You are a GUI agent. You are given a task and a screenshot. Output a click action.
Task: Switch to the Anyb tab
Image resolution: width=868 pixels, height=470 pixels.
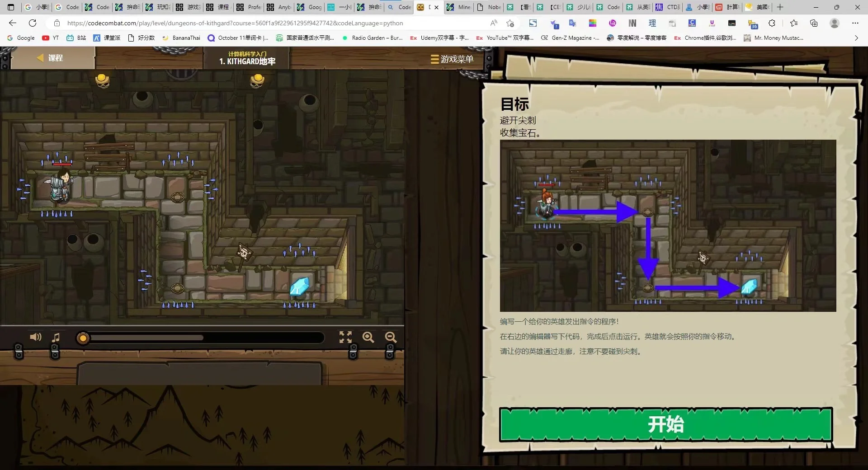click(x=279, y=7)
